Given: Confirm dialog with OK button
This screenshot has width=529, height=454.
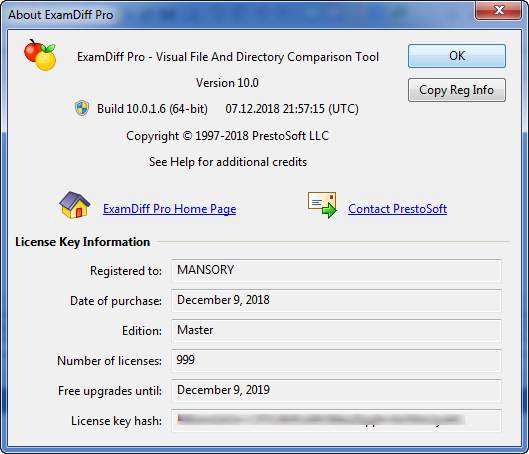Looking at the screenshot, I should coord(457,56).
